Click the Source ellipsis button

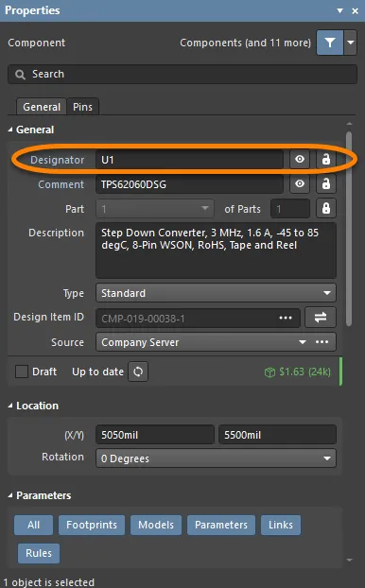pyautogui.click(x=322, y=342)
